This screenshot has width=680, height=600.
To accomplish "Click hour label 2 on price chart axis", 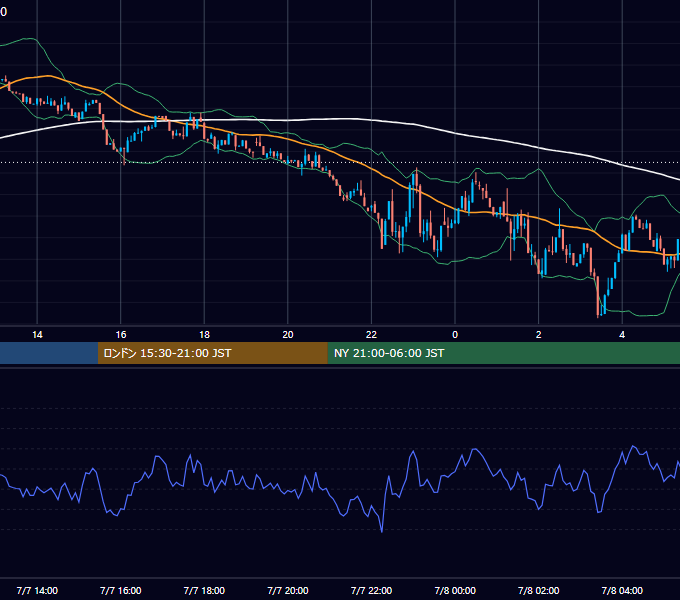I will [x=539, y=335].
